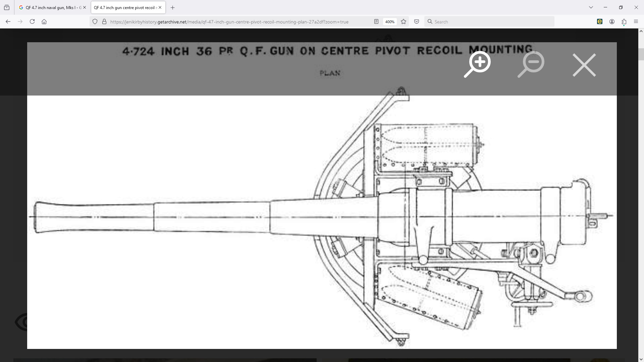Go to the Firefox home page
The image size is (644, 362).
(x=44, y=22)
